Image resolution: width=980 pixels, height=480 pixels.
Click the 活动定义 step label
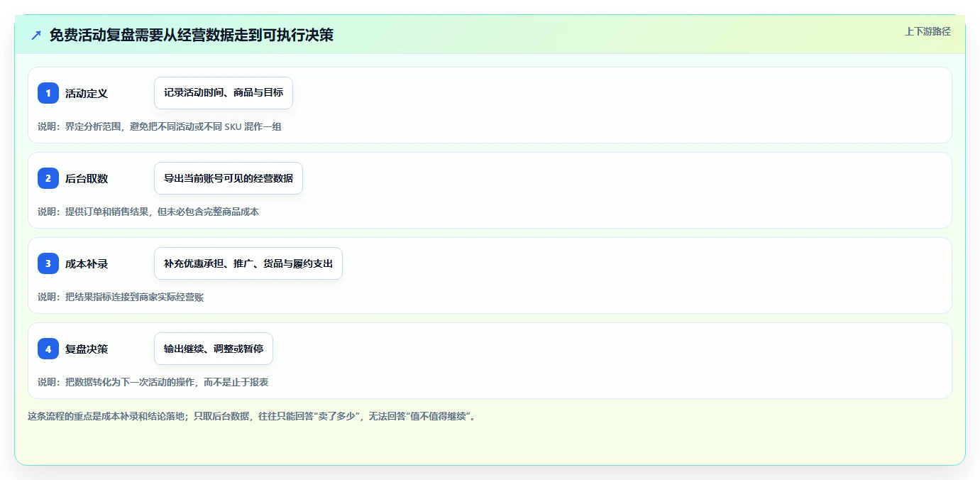click(87, 93)
